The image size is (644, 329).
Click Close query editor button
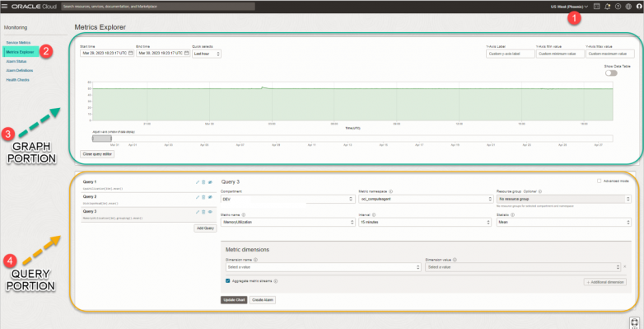click(x=97, y=154)
